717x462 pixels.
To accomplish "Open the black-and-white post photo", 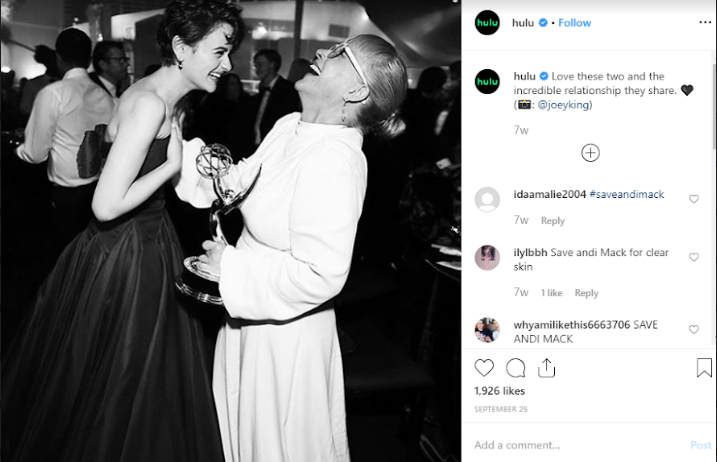I will [x=230, y=231].
